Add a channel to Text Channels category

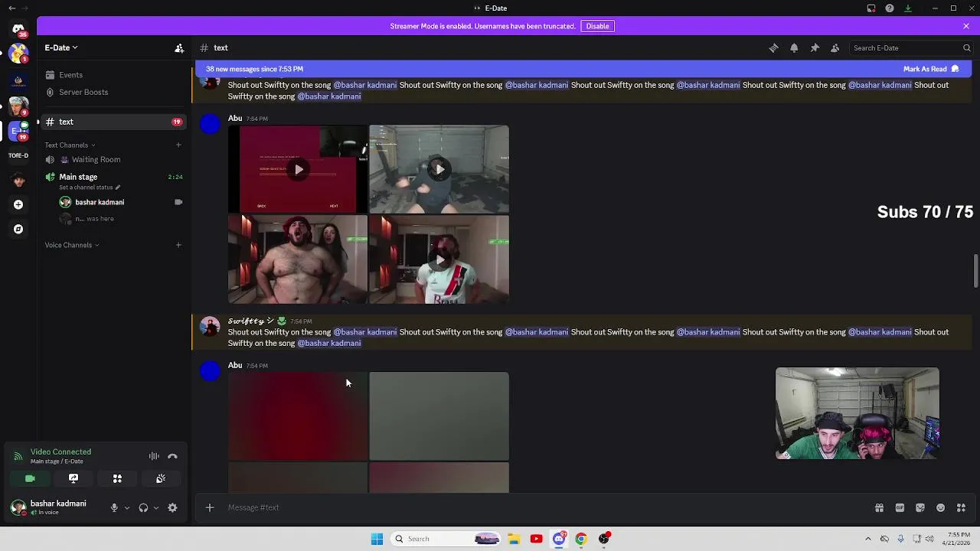coord(178,145)
